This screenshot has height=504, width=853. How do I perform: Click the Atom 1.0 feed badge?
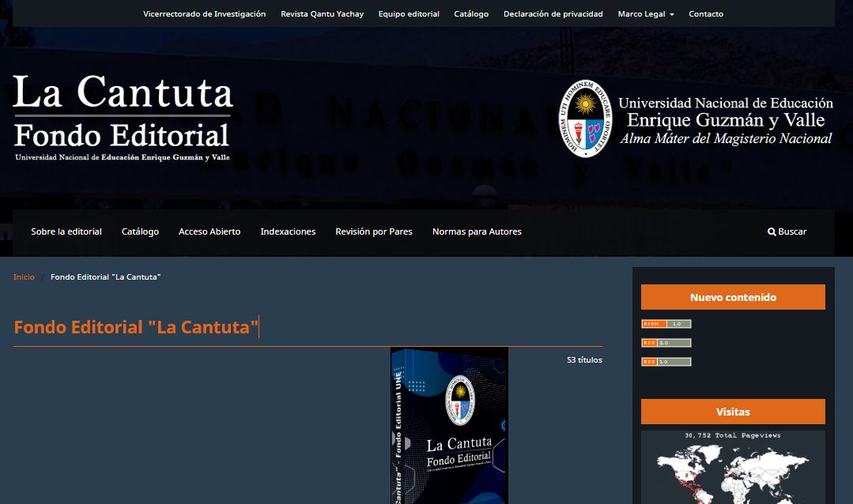(666, 324)
